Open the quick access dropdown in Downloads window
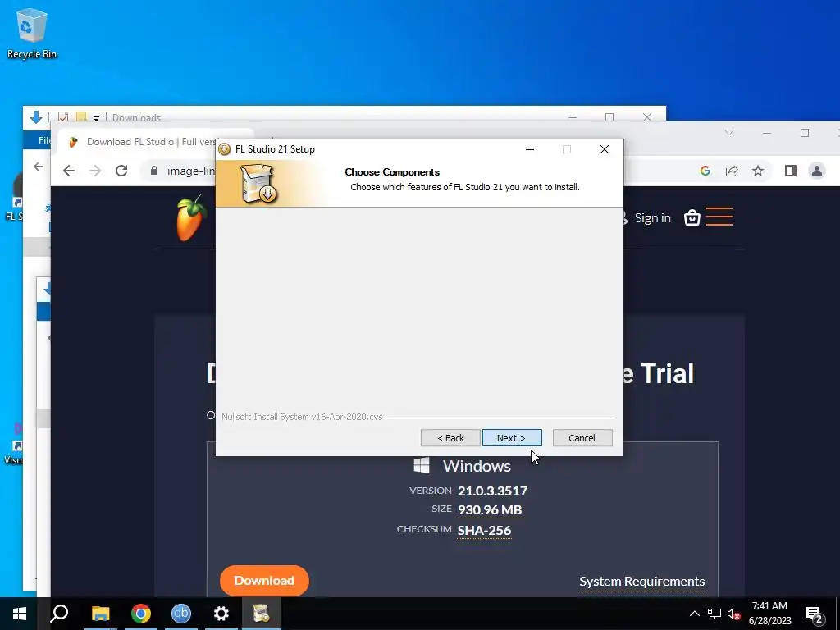The height and width of the screenshot is (630, 840). [96, 118]
